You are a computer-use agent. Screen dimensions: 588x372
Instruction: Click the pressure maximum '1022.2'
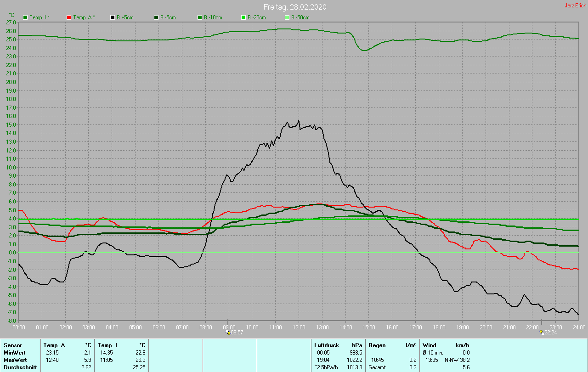[354, 360]
